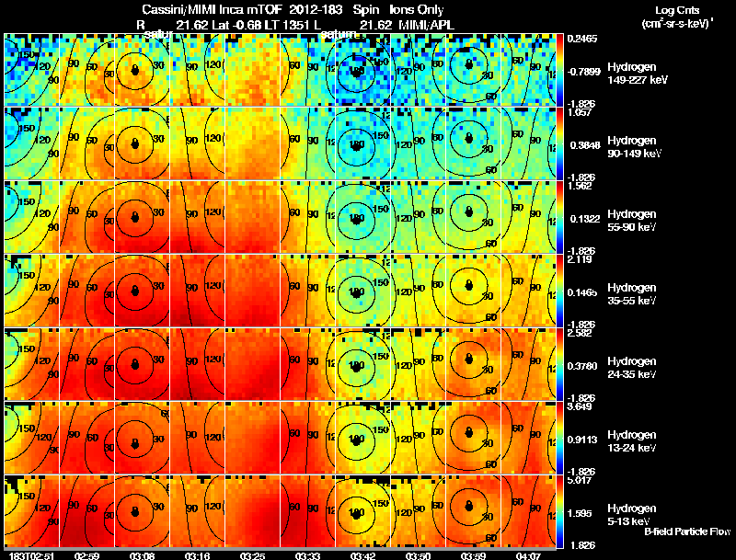The width and height of the screenshot is (736, 560).
Task: Click the 'Ions Only' text in the title
Action: pyautogui.click(x=417, y=10)
